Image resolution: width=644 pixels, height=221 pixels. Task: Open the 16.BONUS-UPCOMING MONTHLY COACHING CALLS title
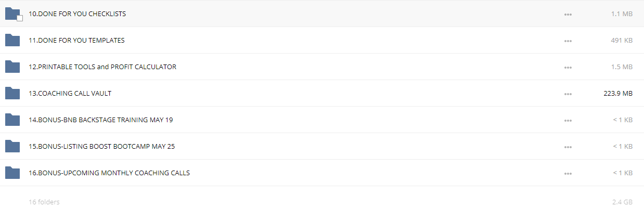click(x=109, y=173)
